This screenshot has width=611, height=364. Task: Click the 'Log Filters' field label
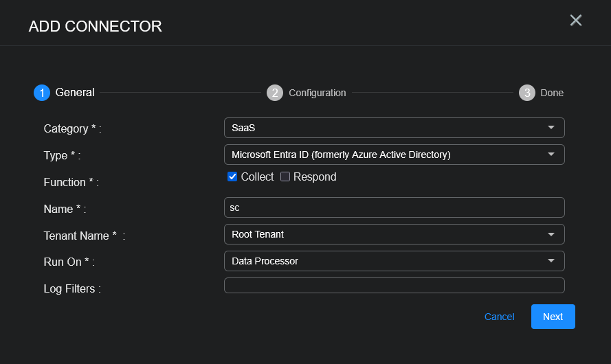click(72, 289)
